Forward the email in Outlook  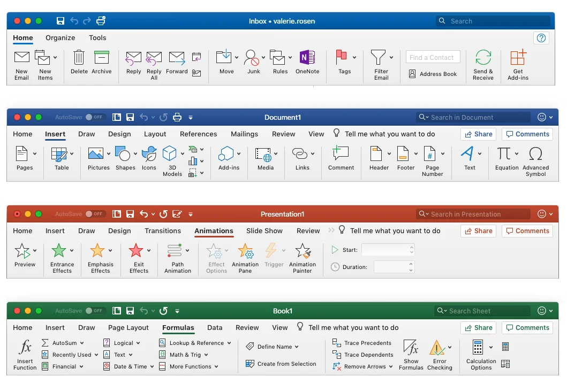coord(177,63)
